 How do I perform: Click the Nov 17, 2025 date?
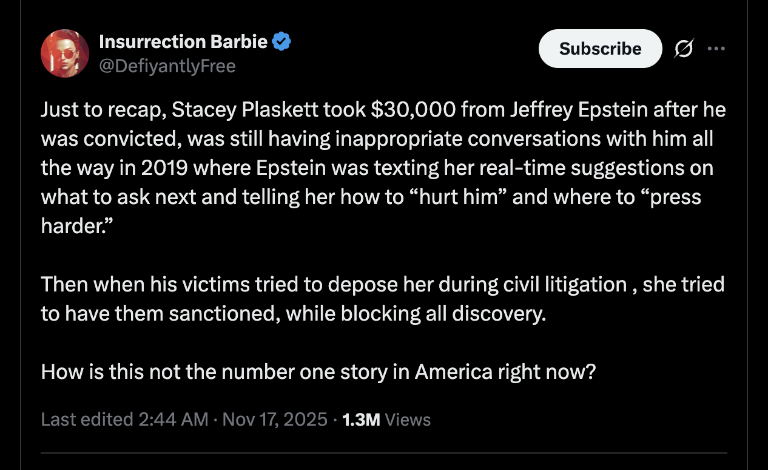coord(269,420)
